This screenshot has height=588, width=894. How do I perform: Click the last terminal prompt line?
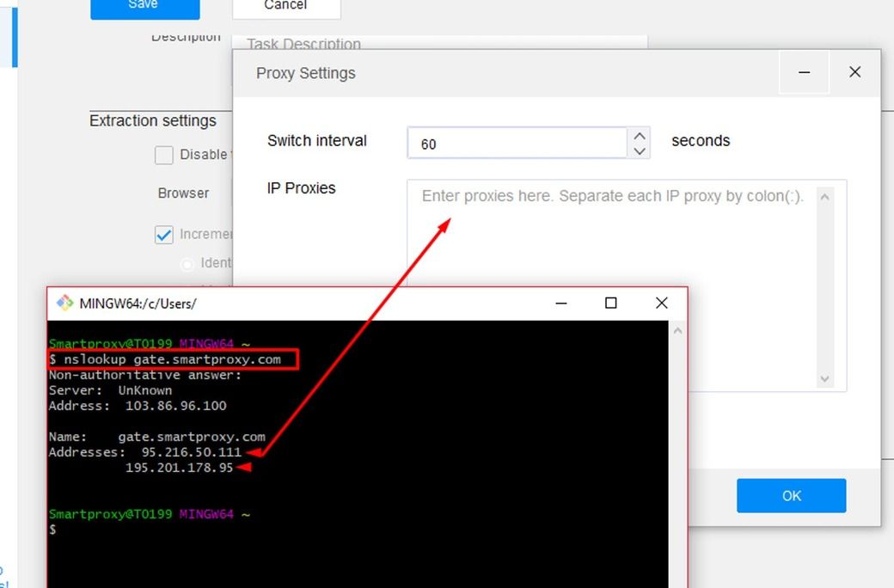click(x=52, y=530)
